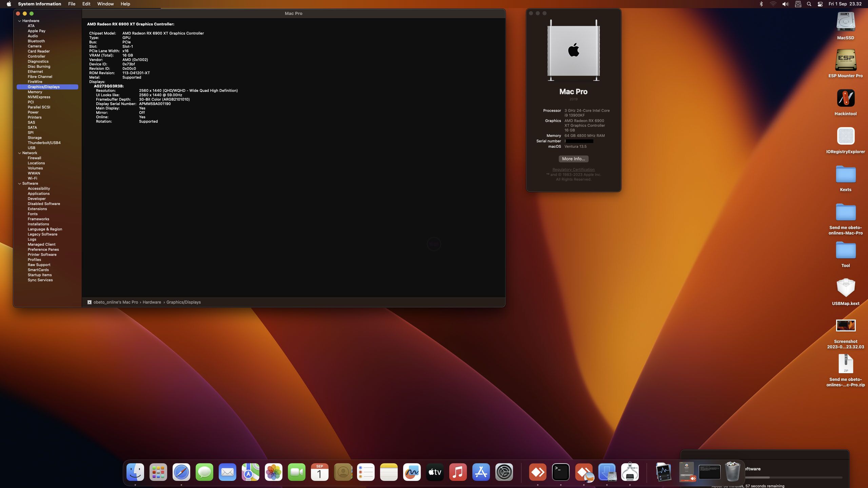The width and height of the screenshot is (868, 488).
Task: Select NVMExpress in the sidebar
Action: pyautogui.click(x=39, y=97)
